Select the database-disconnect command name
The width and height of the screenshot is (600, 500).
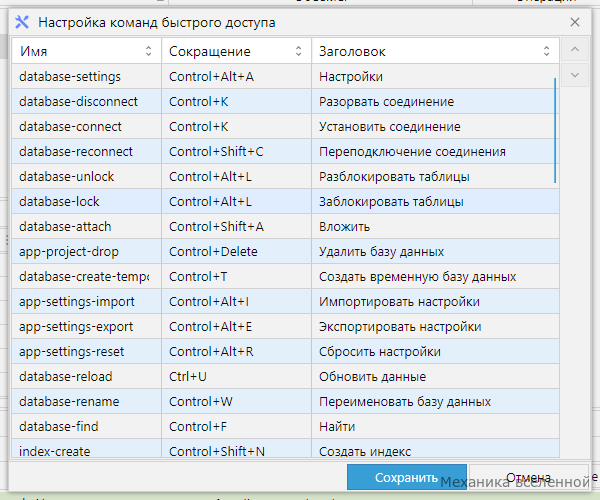(78, 102)
